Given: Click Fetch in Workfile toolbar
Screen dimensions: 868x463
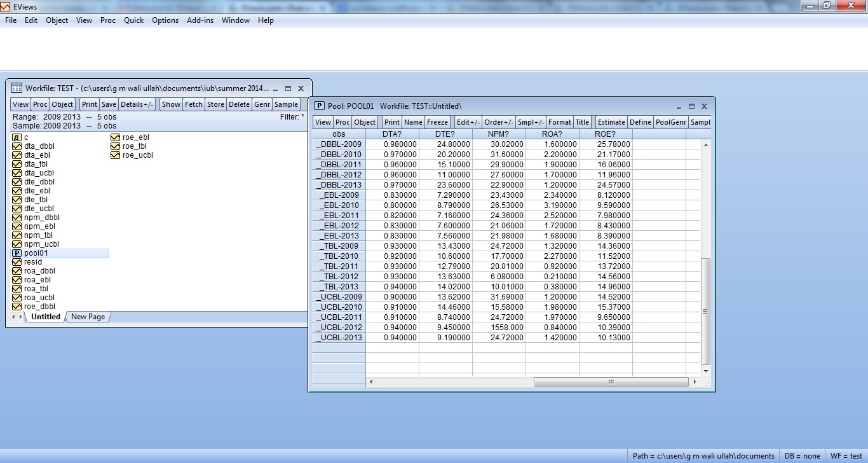Looking at the screenshot, I should point(194,104).
